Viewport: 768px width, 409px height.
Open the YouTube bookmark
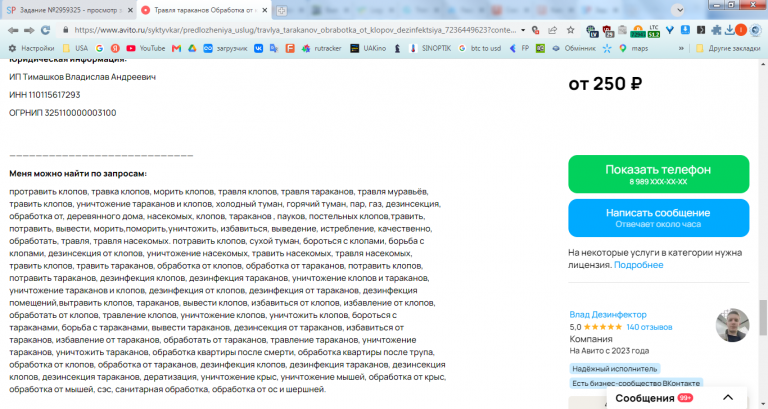click(145, 48)
